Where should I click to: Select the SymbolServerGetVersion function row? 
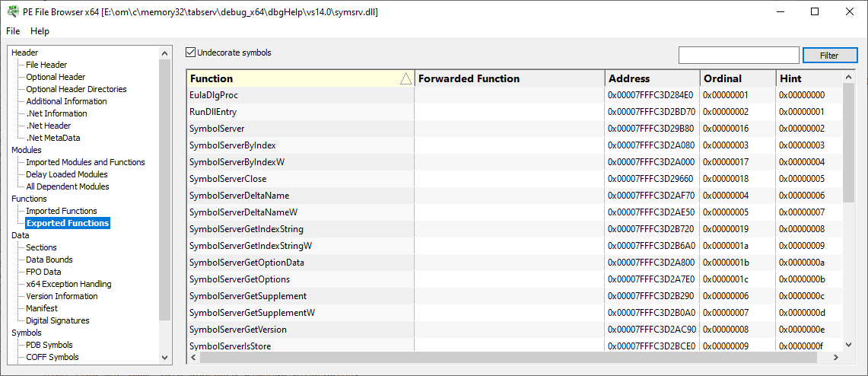pos(515,330)
